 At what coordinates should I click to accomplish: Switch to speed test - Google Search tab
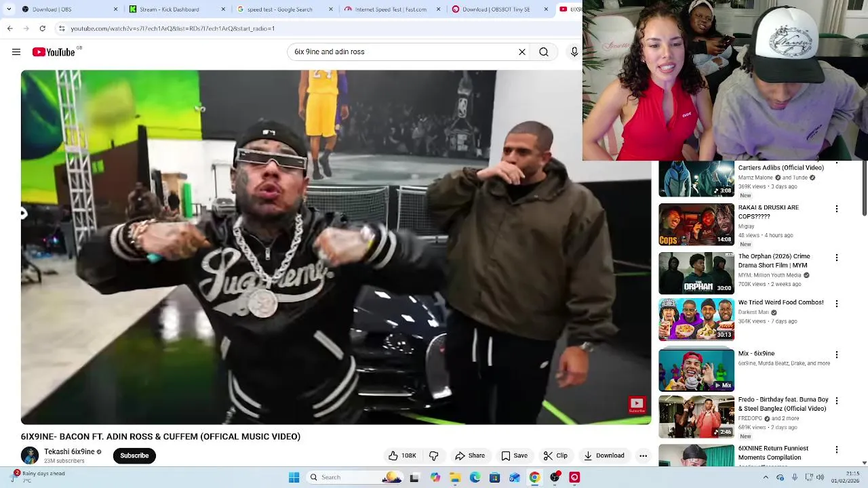pos(285,9)
